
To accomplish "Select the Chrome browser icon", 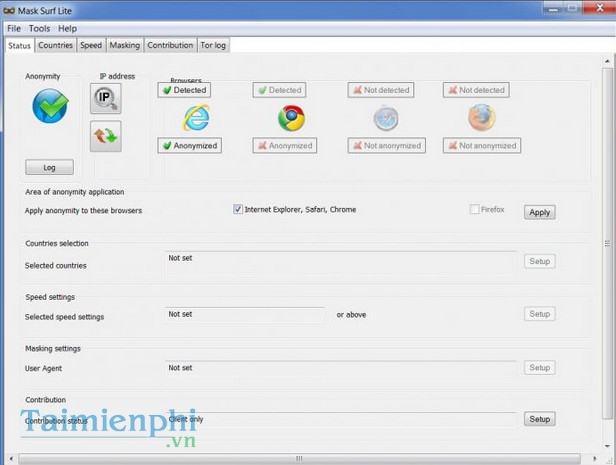I will tap(291, 118).
